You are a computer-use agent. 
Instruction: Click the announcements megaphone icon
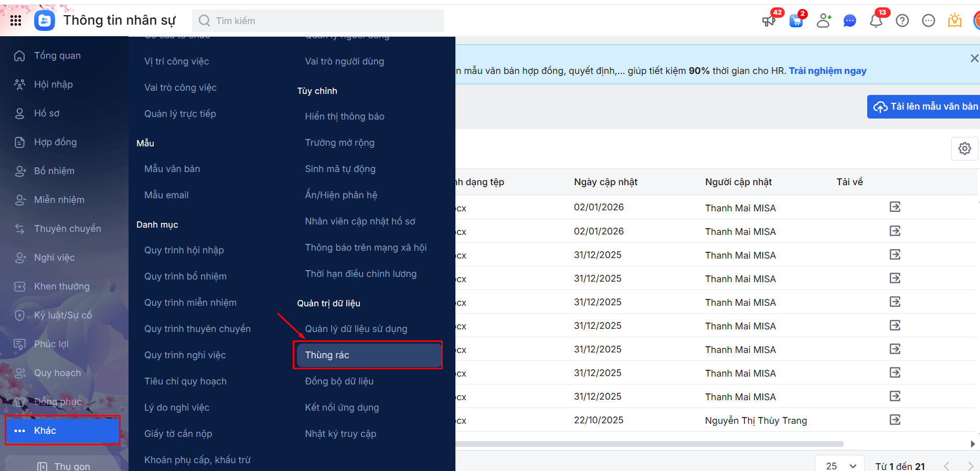tap(769, 21)
